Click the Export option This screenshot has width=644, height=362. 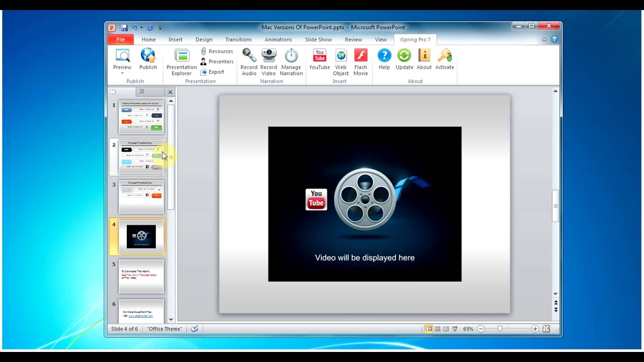(x=212, y=72)
